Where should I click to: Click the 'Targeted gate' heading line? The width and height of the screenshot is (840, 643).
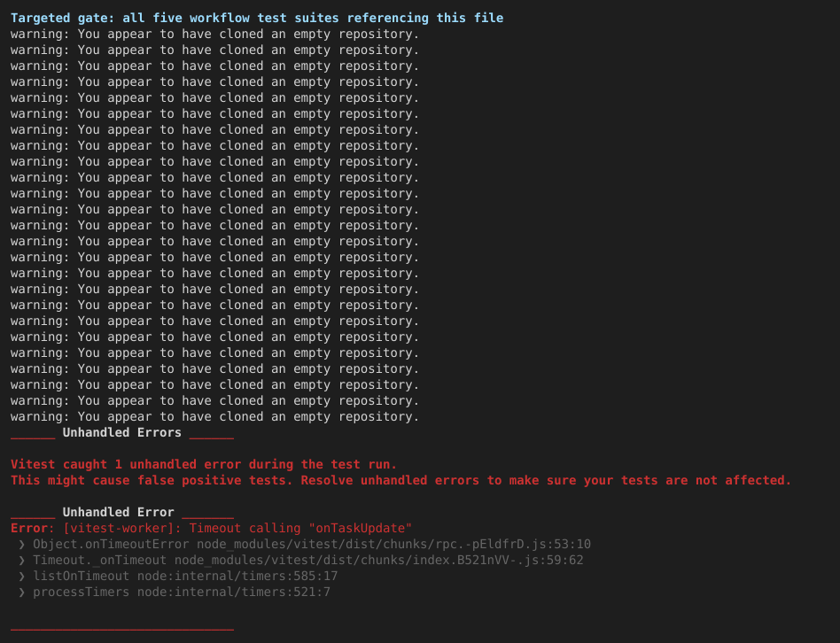tap(257, 19)
